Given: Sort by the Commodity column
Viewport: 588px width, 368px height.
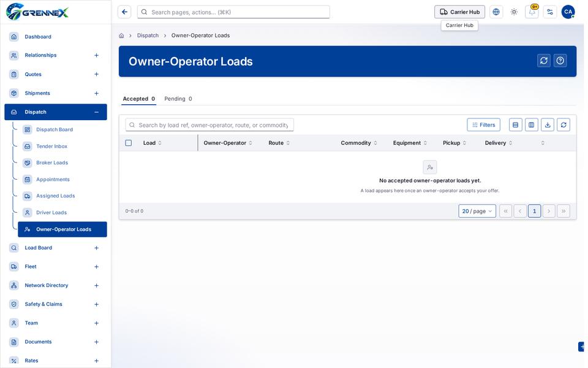Looking at the screenshot, I should tap(359, 143).
